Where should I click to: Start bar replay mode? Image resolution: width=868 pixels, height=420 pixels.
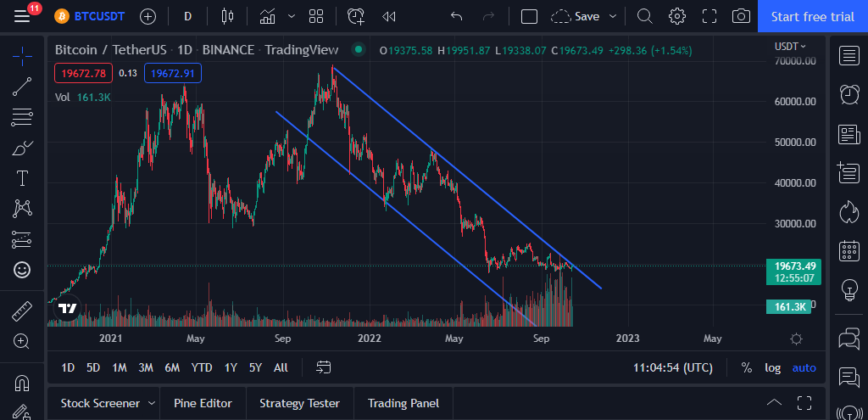388,16
